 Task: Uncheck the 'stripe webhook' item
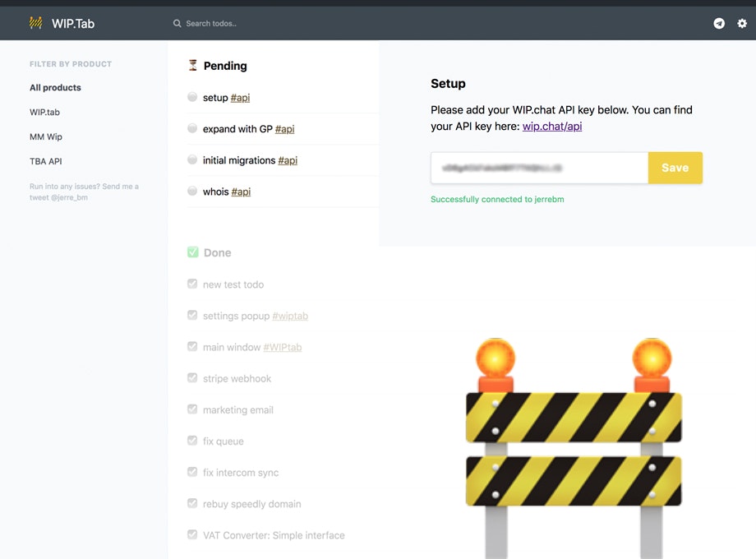(x=192, y=377)
